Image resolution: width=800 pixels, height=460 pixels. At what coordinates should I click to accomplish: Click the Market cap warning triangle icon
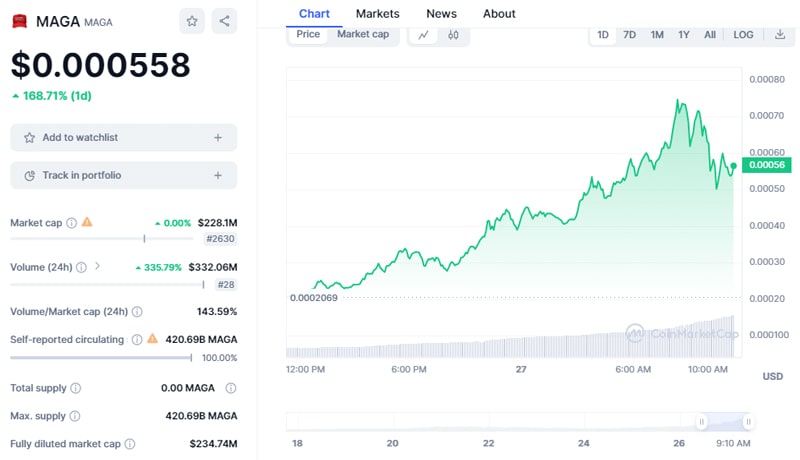point(87,223)
